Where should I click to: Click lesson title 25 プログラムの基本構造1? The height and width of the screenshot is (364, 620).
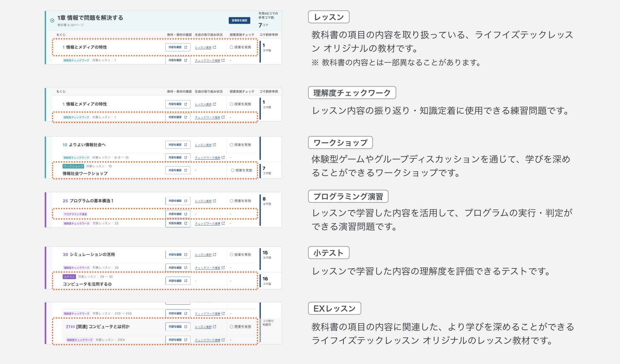[x=88, y=201]
